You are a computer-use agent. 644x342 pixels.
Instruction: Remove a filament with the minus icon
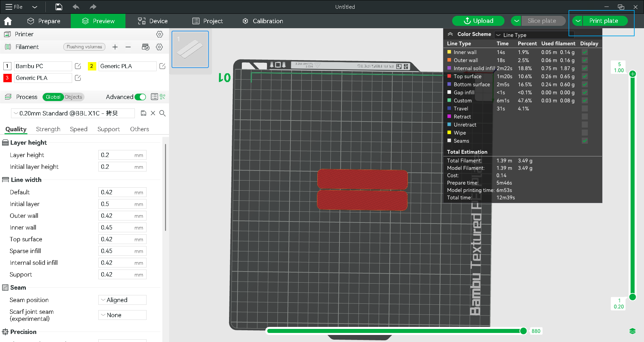pyautogui.click(x=128, y=47)
